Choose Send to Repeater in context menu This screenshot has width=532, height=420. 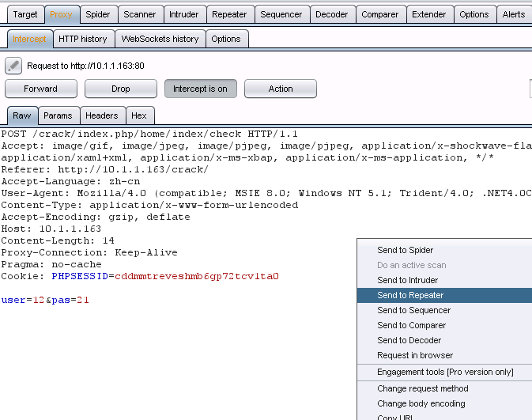444,295
